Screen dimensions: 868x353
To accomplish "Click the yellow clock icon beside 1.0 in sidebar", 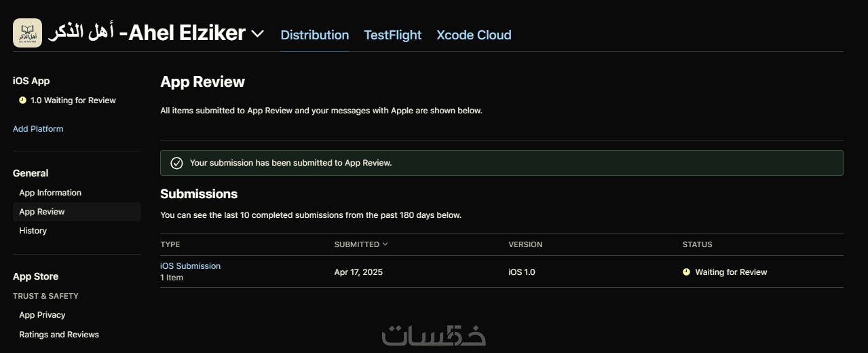I will 22,100.
